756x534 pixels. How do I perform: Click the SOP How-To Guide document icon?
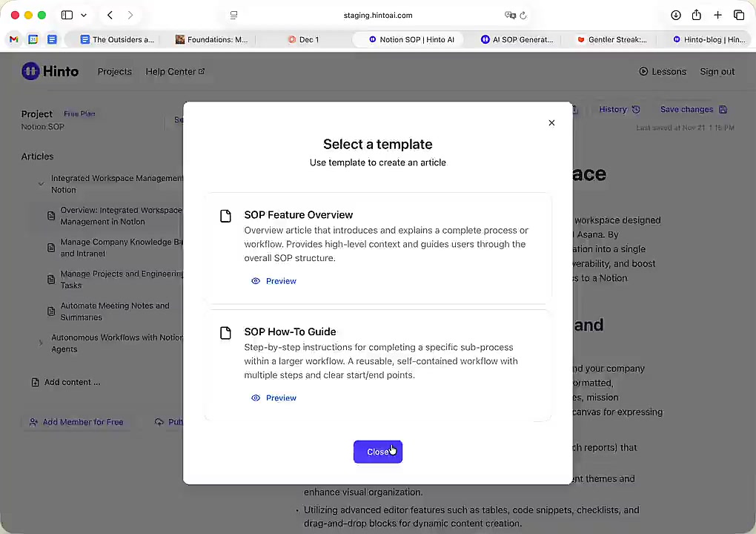coord(225,333)
